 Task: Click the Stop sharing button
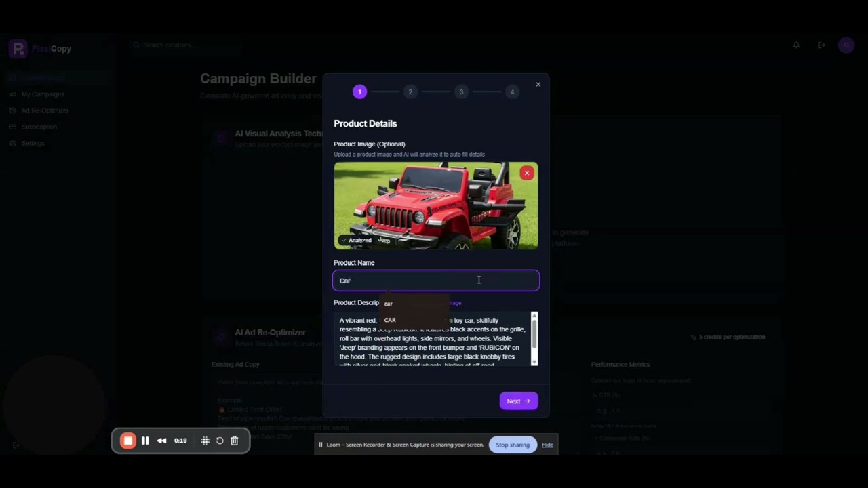tap(513, 445)
